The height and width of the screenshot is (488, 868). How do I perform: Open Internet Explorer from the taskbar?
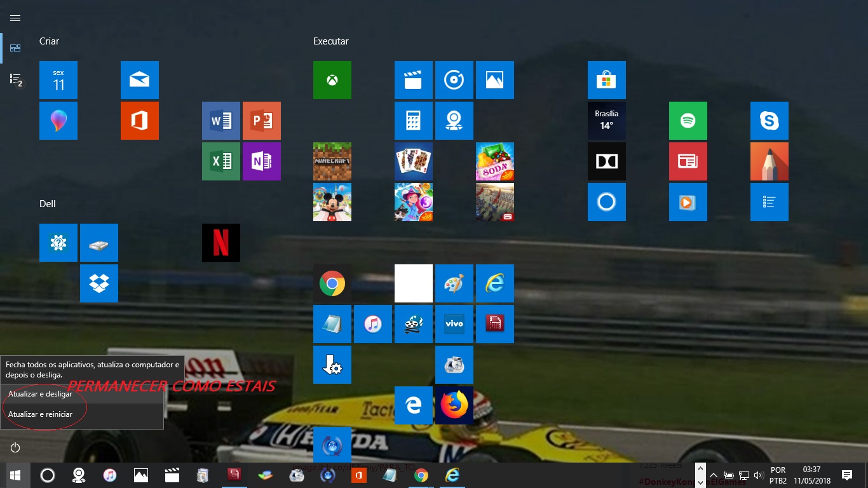[x=452, y=475]
